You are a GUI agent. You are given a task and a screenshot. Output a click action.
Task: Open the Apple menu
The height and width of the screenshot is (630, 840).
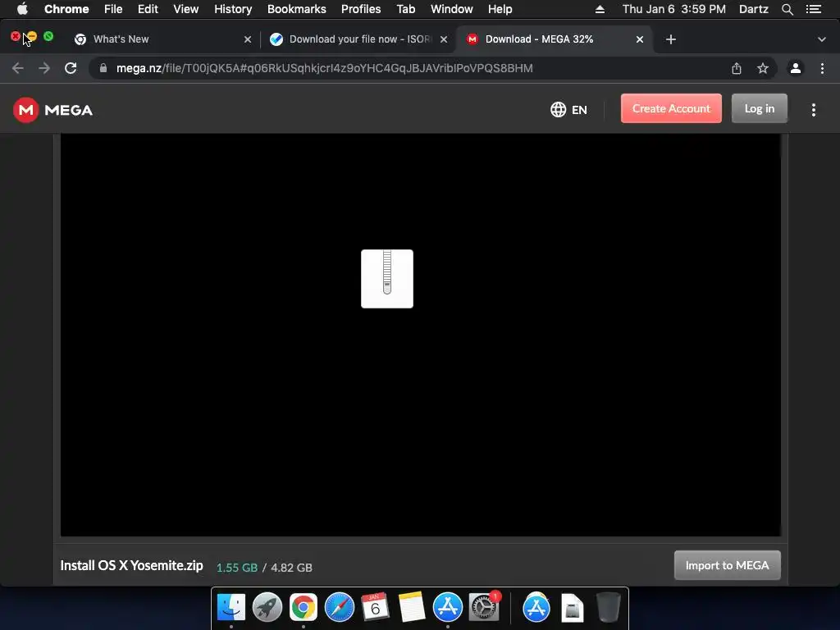(x=22, y=9)
